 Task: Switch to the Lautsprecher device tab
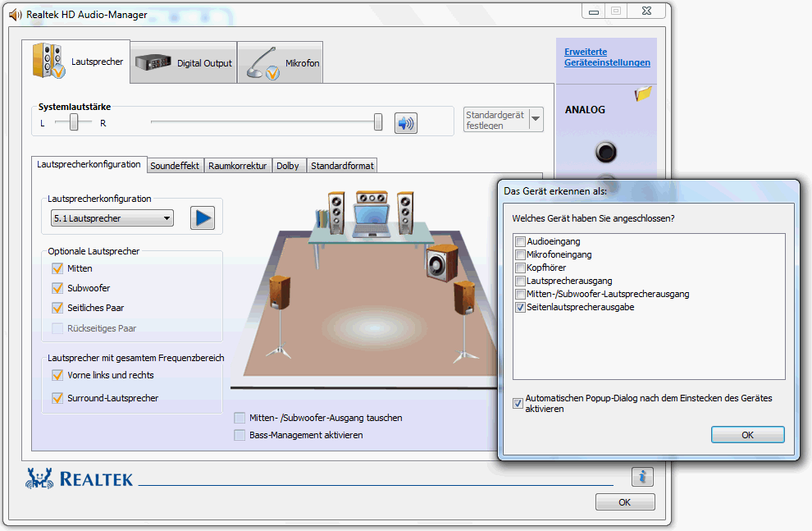(x=76, y=62)
